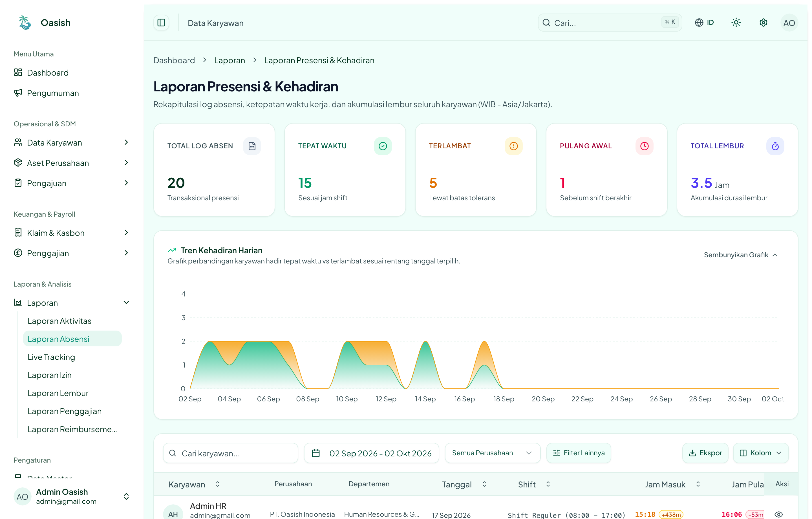Image resolution: width=812 pixels, height=519 pixels.
Task: Click the Dashboard breadcrumb link
Action: (x=174, y=60)
